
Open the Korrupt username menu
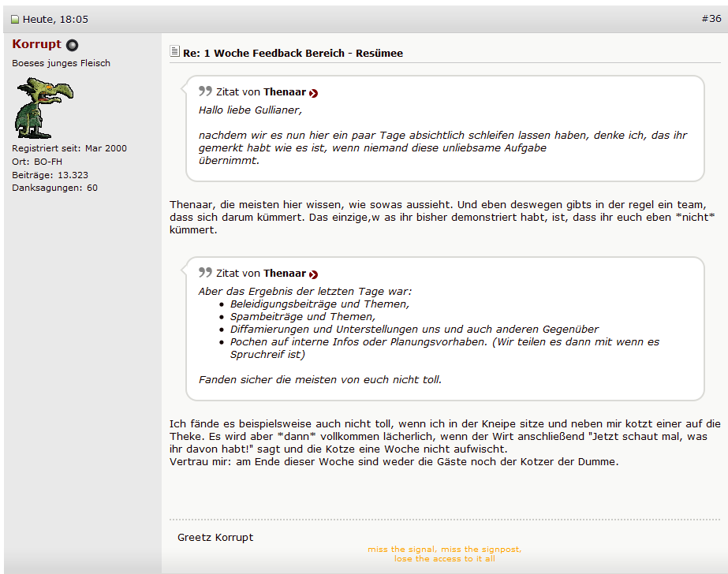pyautogui.click(x=36, y=44)
